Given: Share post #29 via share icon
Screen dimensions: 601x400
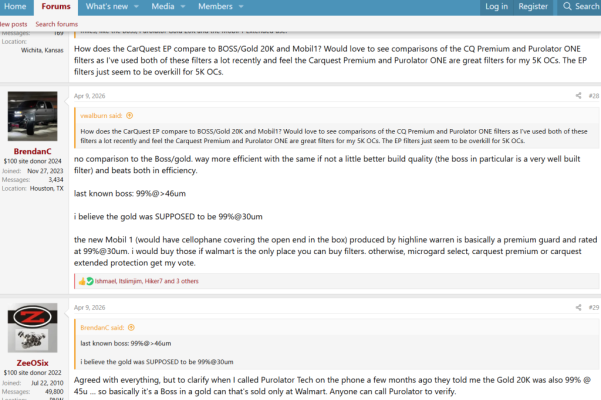Looking at the screenshot, I should tap(578, 307).
